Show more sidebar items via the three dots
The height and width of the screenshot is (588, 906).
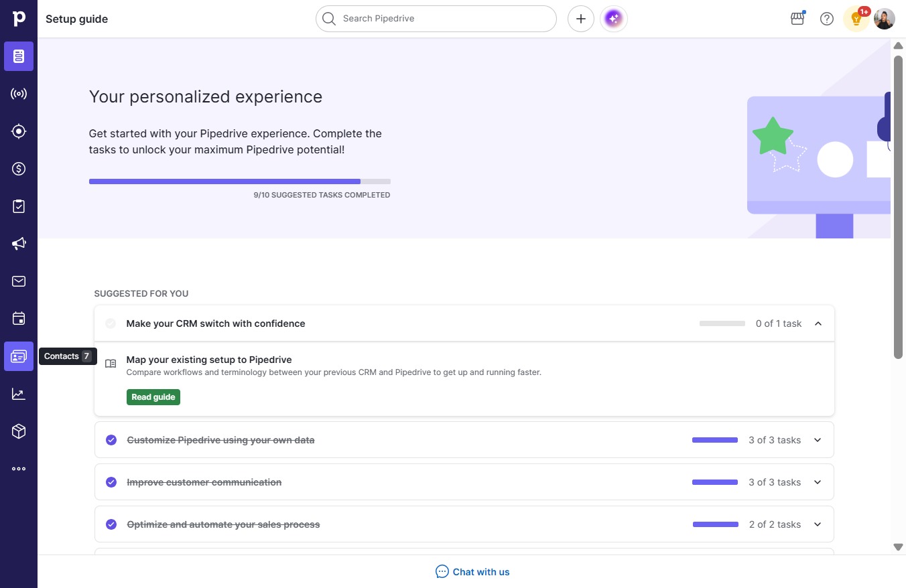click(19, 469)
